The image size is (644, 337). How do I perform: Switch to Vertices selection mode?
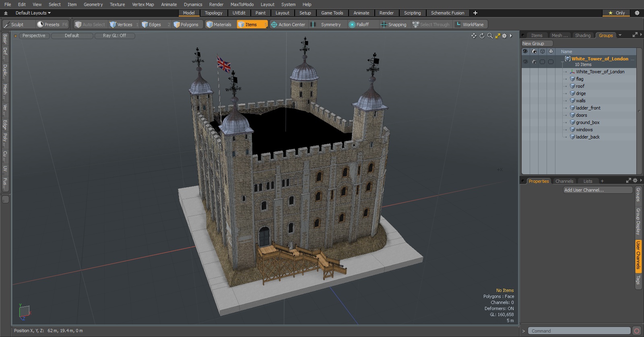click(124, 25)
